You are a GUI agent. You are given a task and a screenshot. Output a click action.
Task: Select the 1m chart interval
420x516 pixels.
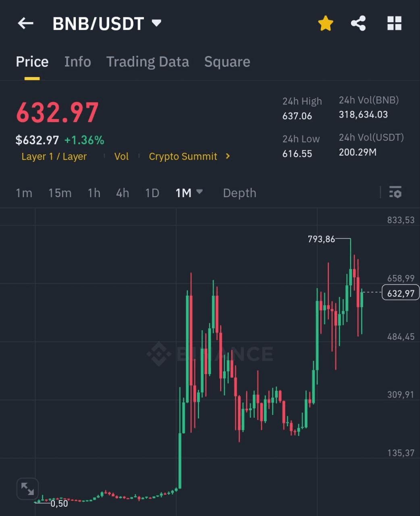(24, 193)
